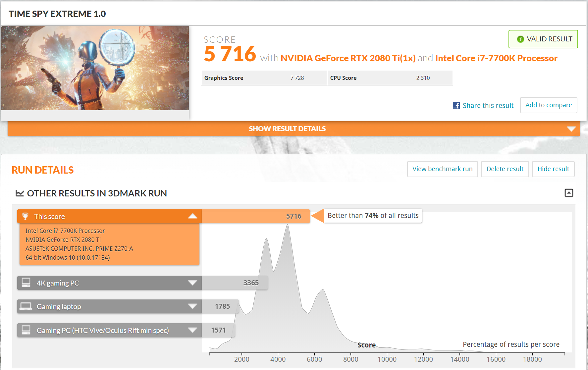588x370 pixels.
Task: Click the 1785 score for Gaming laptop
Action: click(222, 306)
